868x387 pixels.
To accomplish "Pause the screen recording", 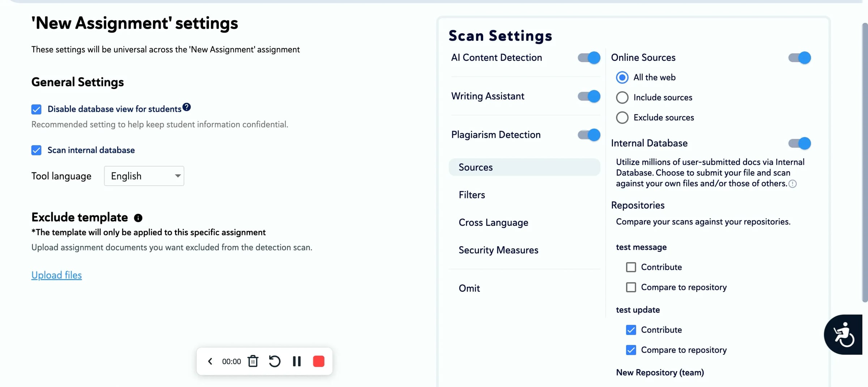I will click(297, 361).
